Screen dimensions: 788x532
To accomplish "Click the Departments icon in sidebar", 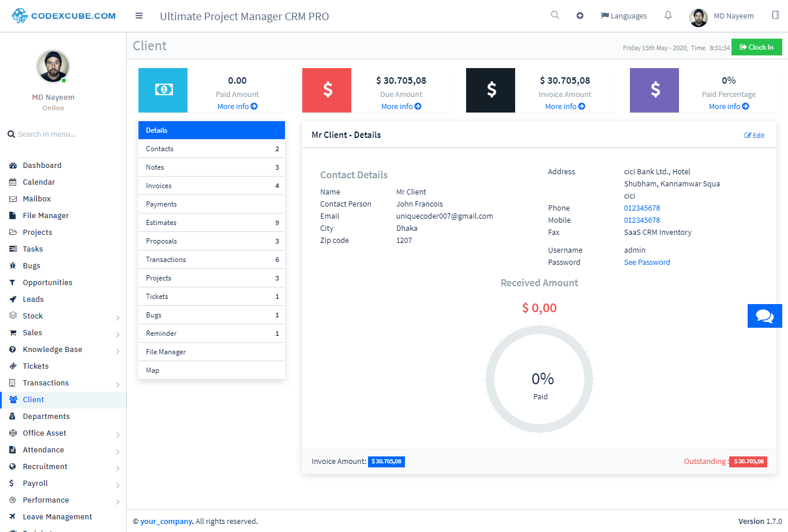I will coord(13,417).
